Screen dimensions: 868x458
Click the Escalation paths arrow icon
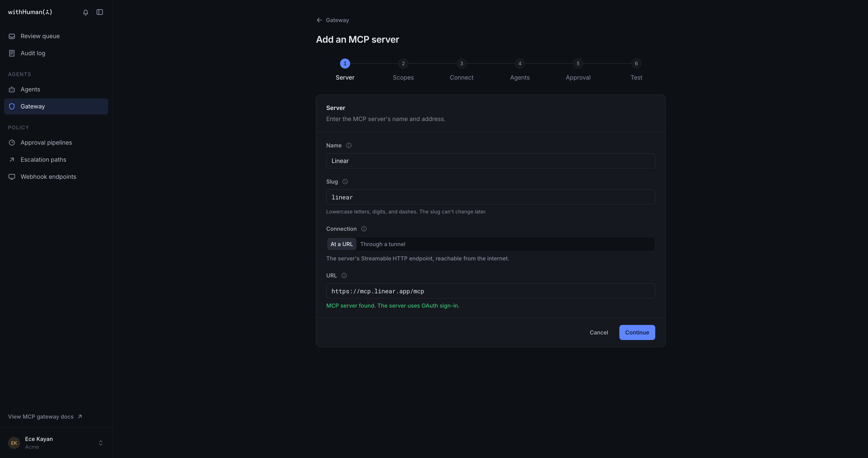(x=12, y=160)
